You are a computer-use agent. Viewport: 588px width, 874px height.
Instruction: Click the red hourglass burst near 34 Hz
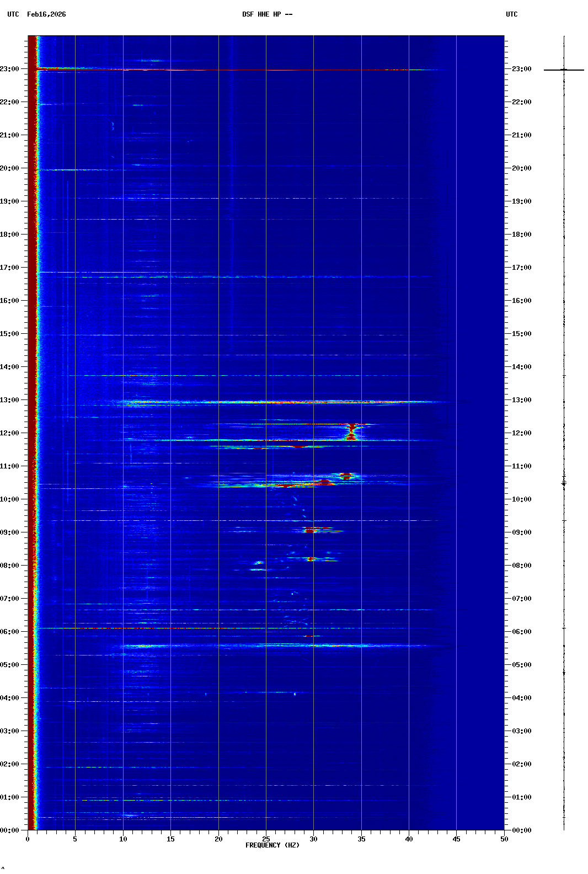(x=351, y=431)
